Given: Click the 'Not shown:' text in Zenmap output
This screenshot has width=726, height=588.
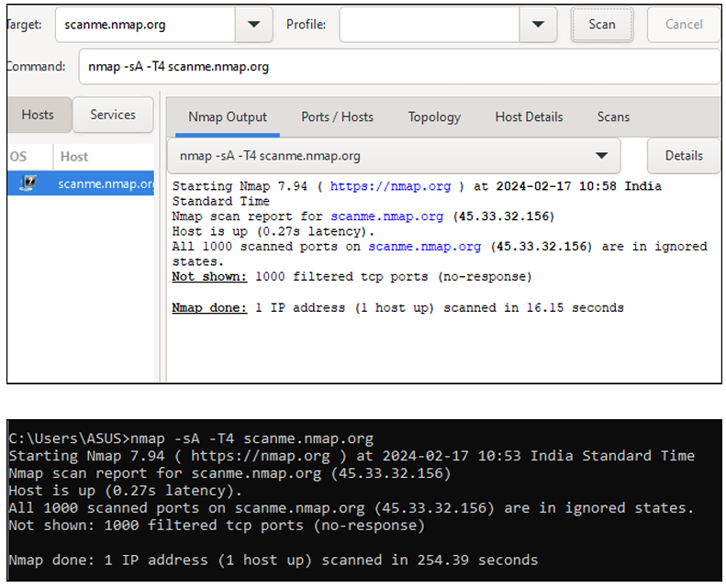Looking at the screenshot, I should [x=209, y=277].
